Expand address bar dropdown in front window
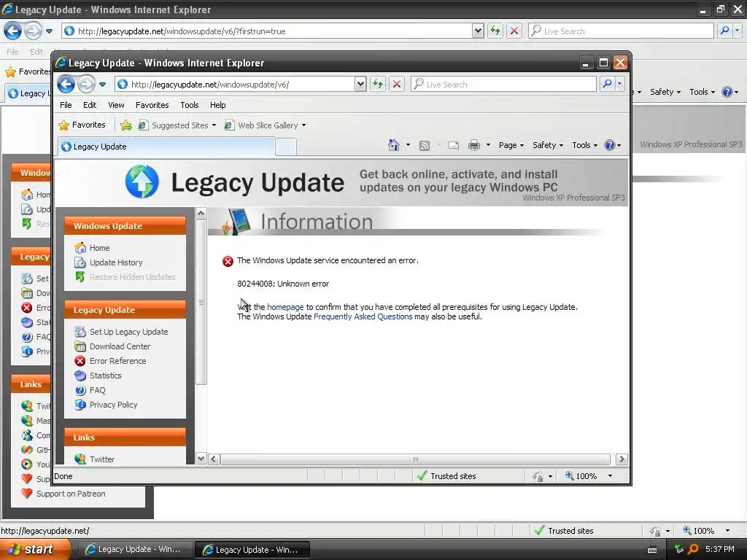This screenshot has width=747, height=560. pyautogui.click(x=360, y=85)
